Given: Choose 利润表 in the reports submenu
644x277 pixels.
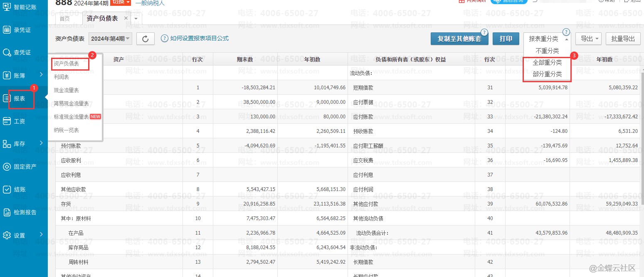Looking at the screenshot, I should [x=62, y=77].
